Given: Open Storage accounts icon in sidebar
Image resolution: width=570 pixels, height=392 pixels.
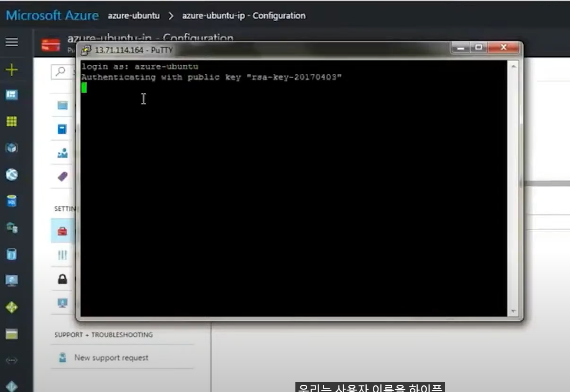Looking at the screenshot, I should coord(12,334).
